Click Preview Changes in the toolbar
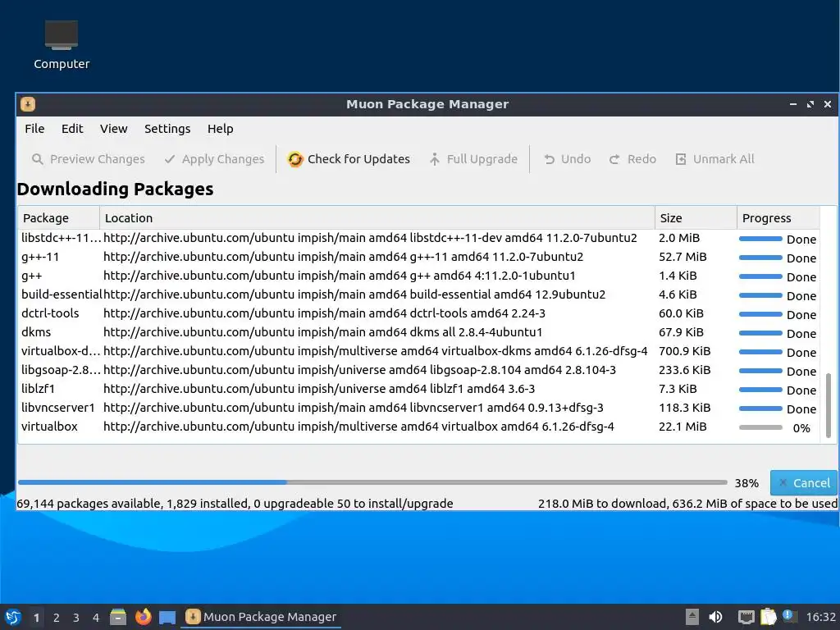This screenshot has height=630, width=840. [89, 159]
